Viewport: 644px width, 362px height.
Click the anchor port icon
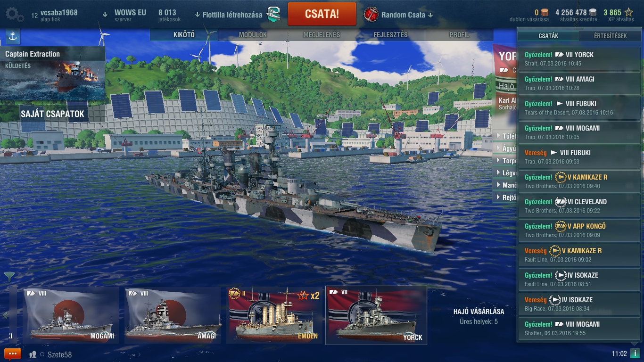13,36
